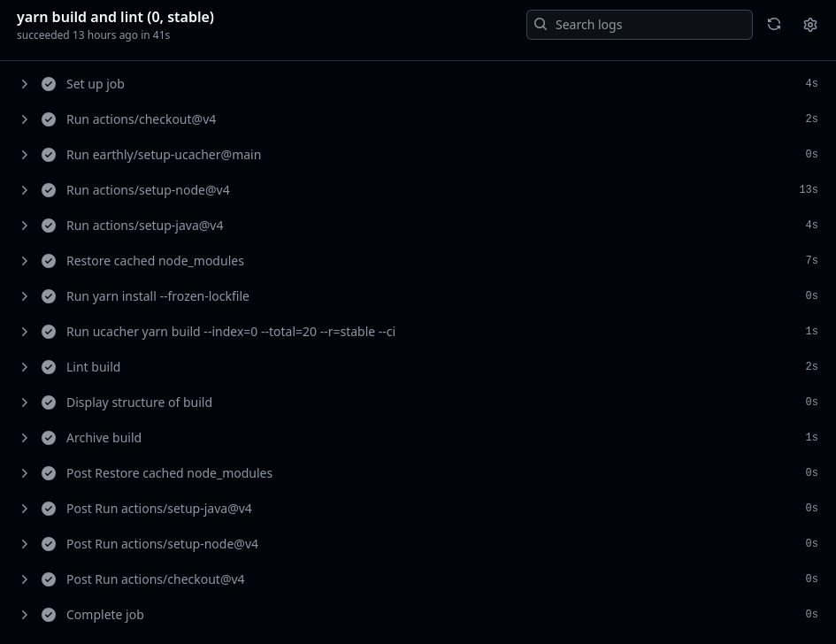Expand the Run actions/setup-node@v4 step chevron
The width and height of the screenshot is (836, 644).
click(25, 190)
